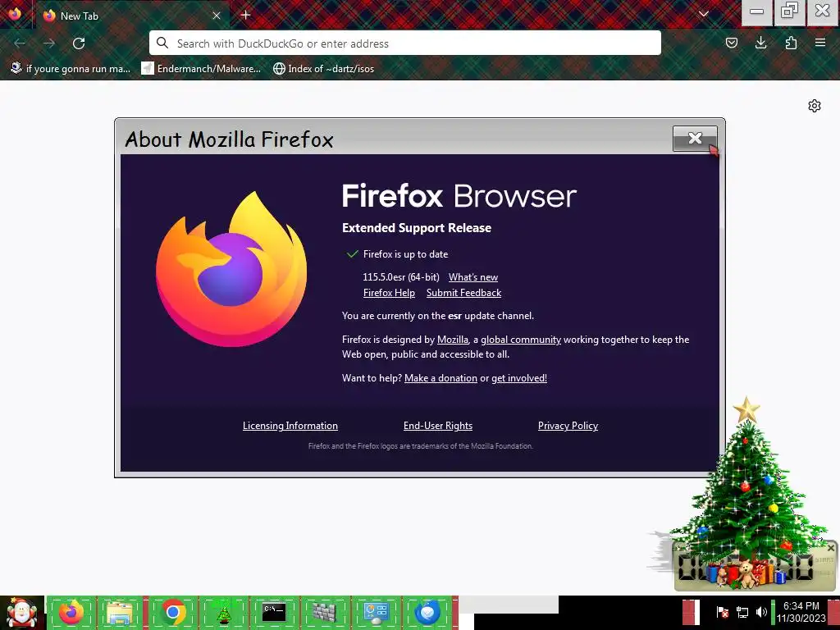Click the 'Firefox is up to date' text

pyautogui.click(x=405, y=254)
